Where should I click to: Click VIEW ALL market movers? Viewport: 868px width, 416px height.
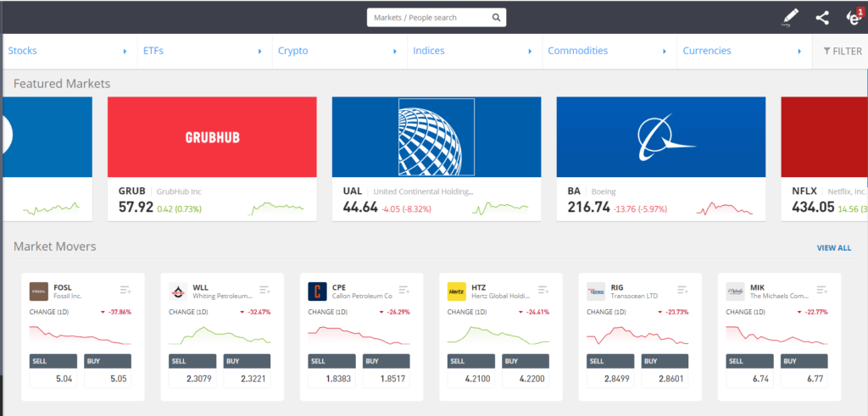coord(834,248)
